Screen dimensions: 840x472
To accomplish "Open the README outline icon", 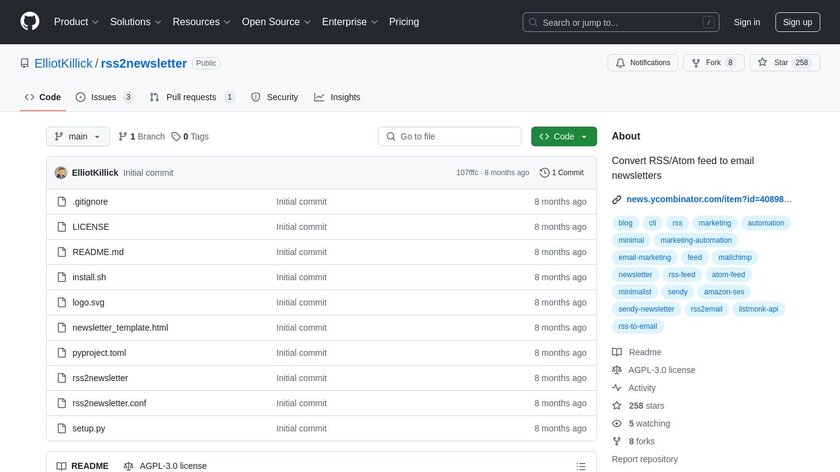I will pyautogui.click(x=581, y=466).
